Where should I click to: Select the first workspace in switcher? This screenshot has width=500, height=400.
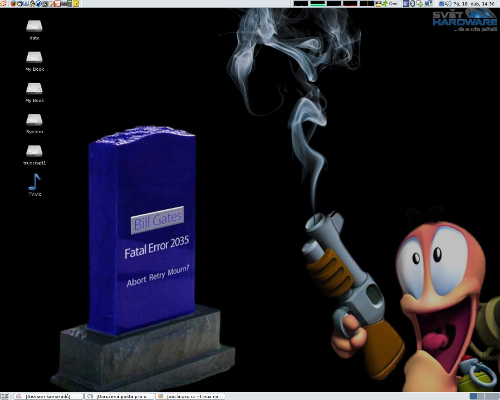(x=474, y=396)
